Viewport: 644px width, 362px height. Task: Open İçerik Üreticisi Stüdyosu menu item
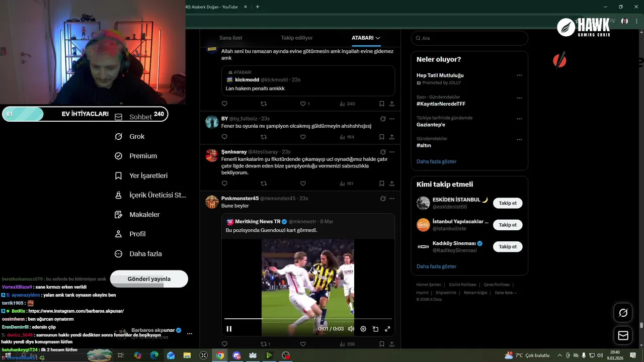(x=150, y=195)
